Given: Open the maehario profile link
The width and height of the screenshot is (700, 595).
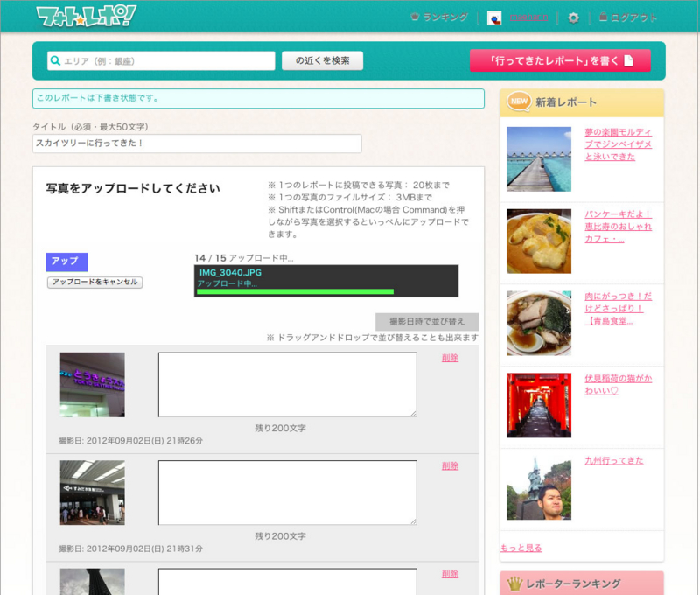Looking at the screenshot, I should (x=528, y=17).
